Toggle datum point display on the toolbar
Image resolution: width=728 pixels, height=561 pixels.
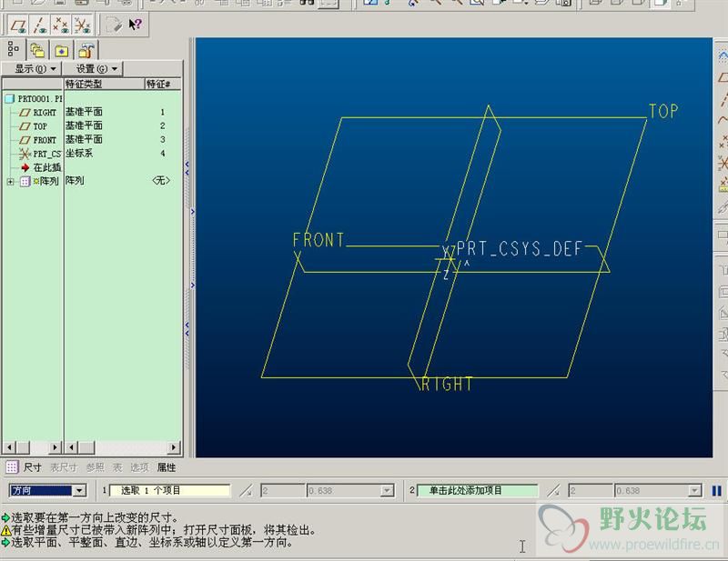tap(61, 25)
